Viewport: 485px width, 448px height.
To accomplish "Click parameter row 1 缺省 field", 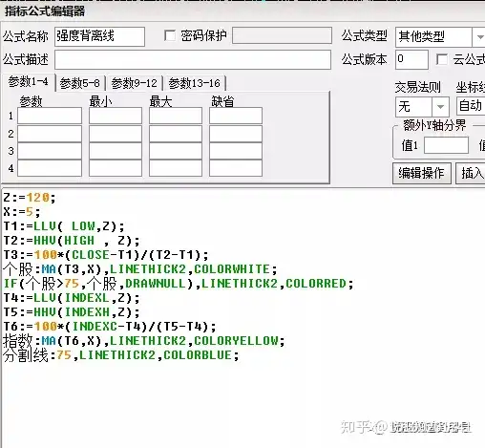I will click(x=236, y=116).
